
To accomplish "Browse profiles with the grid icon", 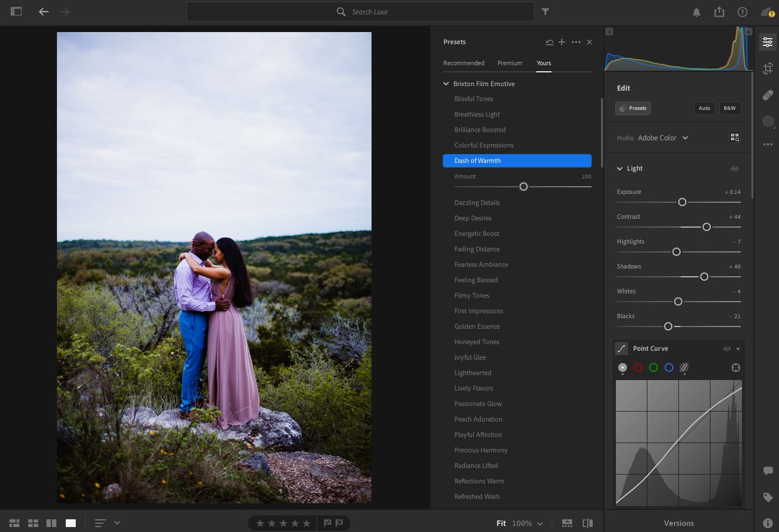I will tap(735, 138).
